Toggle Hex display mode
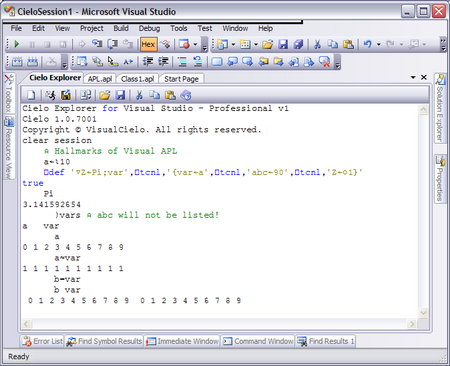The height and width of the screenshot is (366, 450). click(x=148, y=44)
